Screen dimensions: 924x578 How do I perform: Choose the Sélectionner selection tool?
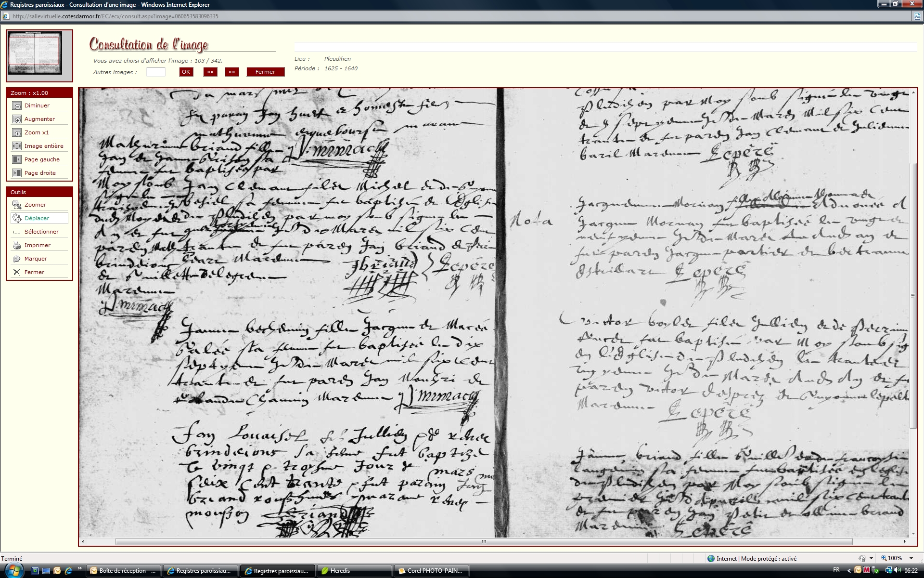click(17, 232)
